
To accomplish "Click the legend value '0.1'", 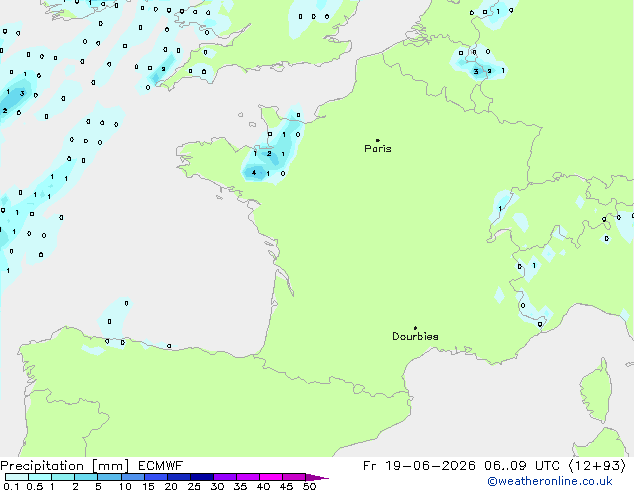I will click(11, 486).
